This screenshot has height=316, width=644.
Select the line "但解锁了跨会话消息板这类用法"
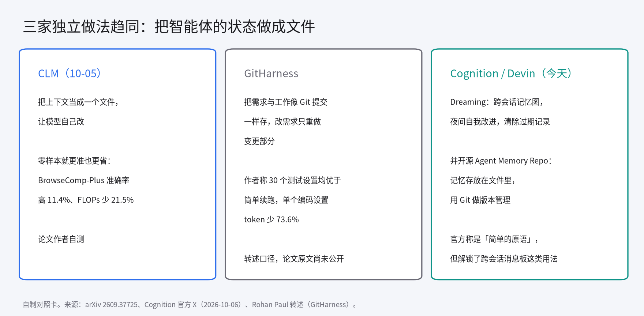[504, 259]
